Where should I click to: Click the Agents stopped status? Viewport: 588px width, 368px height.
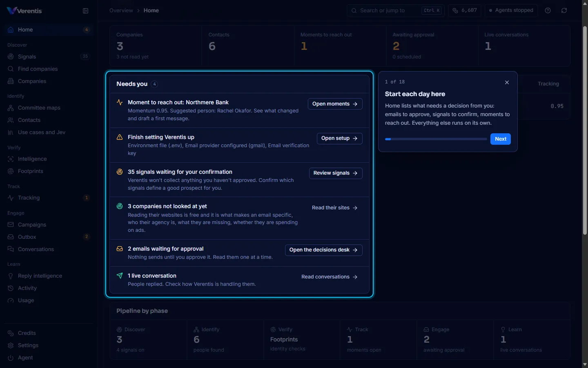click(x=511, y=11)
